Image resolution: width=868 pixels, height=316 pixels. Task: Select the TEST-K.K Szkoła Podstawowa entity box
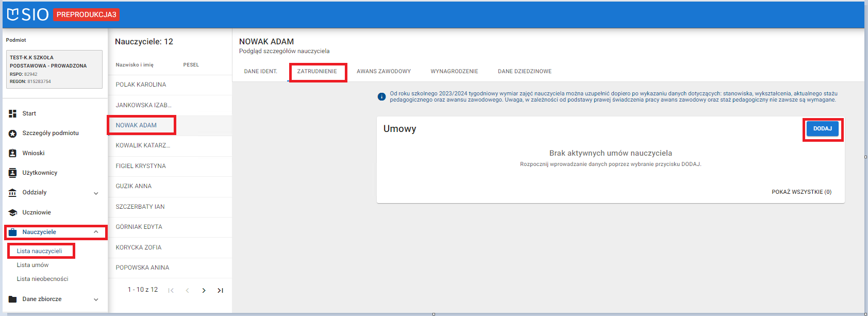click(x=54, y=69)
